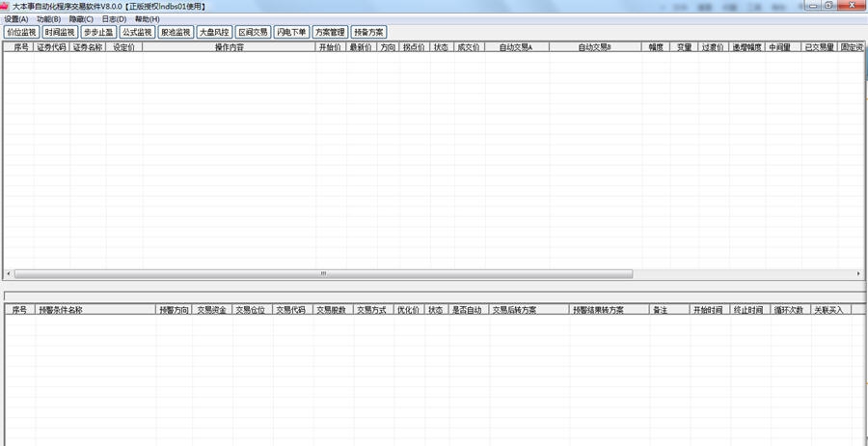Click the 操作内容 column header
This screenshot has height=446, width=868.
pyautogui.click(x=230, y=47)
